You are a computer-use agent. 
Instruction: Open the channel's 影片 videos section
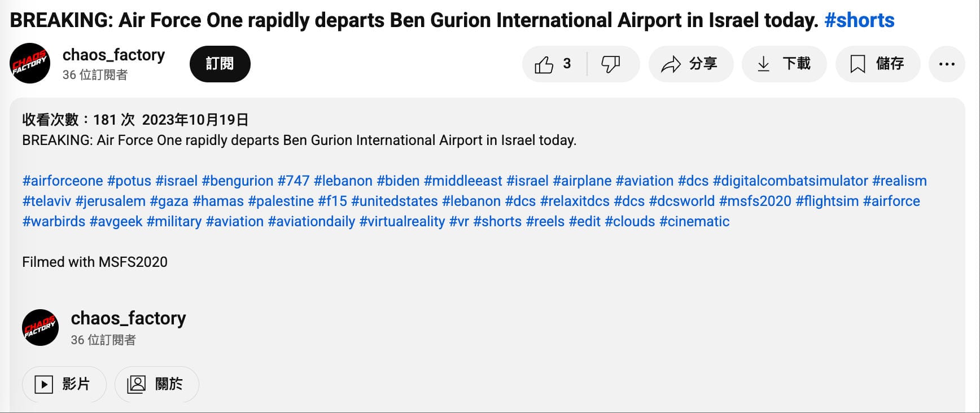[64, 384]
